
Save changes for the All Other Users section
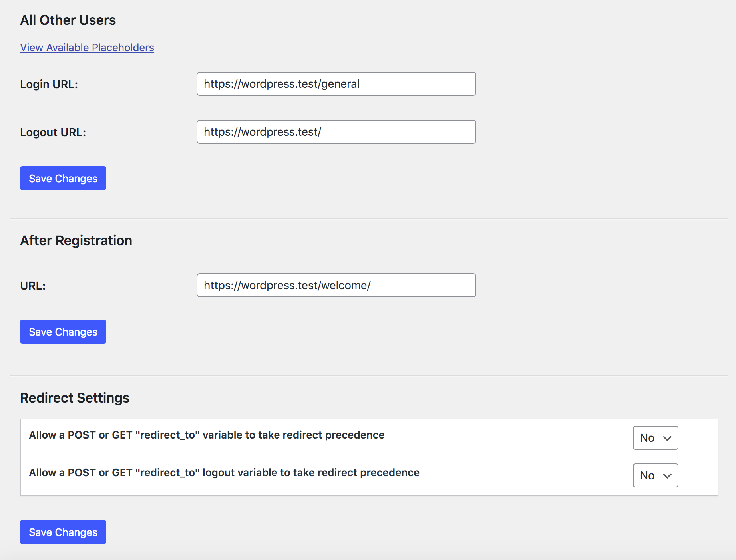[x=63, y=178]
